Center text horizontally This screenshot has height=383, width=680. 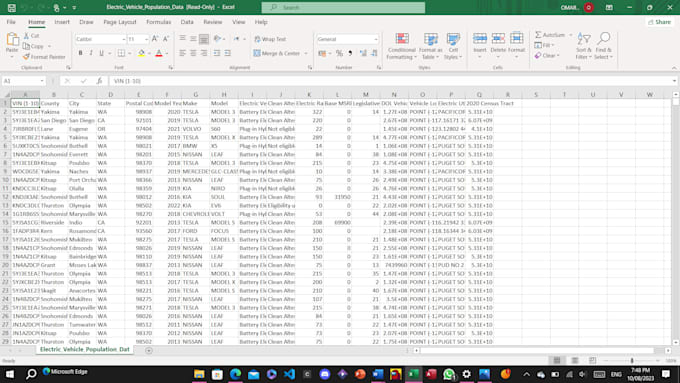193,53
